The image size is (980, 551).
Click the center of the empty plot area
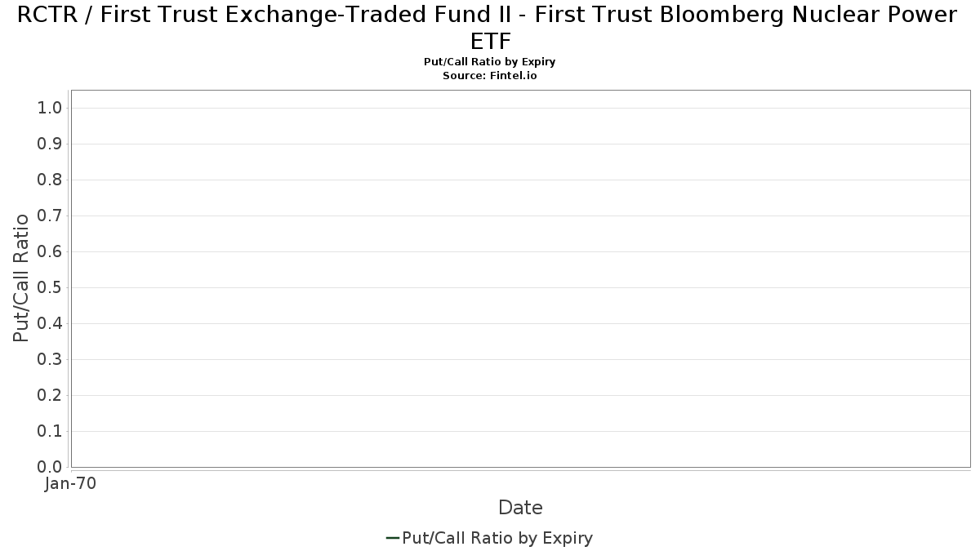[x=520, y=278]
